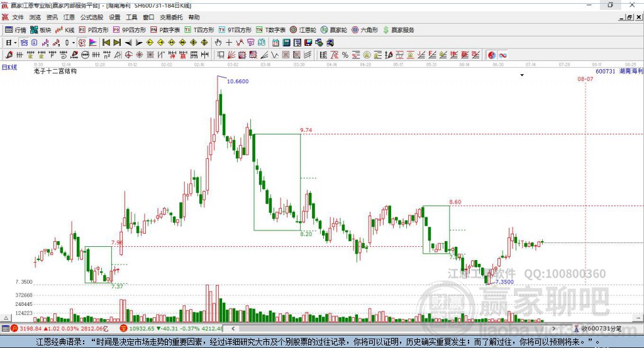
Task: Open the P四方形 tool
Action: click(94, 30)
